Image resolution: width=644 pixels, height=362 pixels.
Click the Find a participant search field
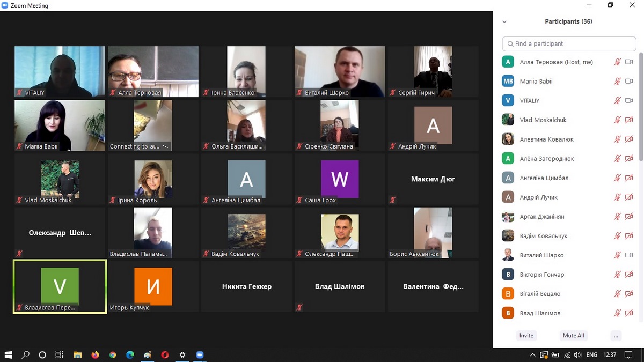point(569,44)
